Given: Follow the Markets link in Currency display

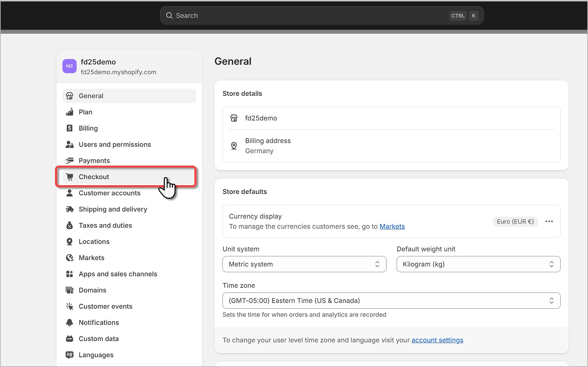Looking at the screenshot, I should pos(392,226).
